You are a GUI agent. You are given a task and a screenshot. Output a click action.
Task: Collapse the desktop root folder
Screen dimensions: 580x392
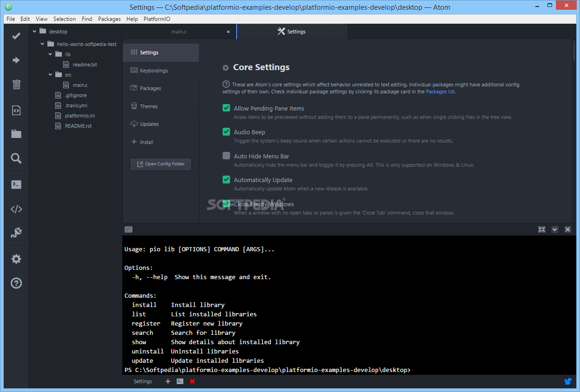34,32
